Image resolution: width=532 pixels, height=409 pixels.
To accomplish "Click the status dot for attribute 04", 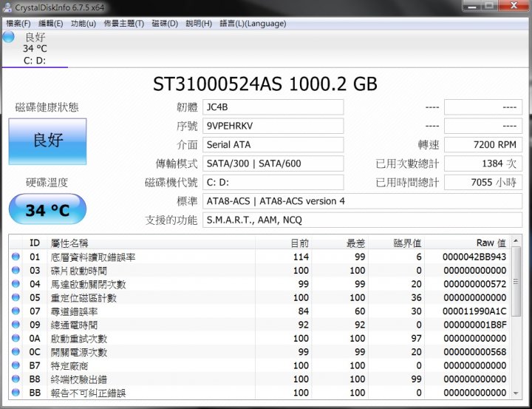I will pos(16,284).
